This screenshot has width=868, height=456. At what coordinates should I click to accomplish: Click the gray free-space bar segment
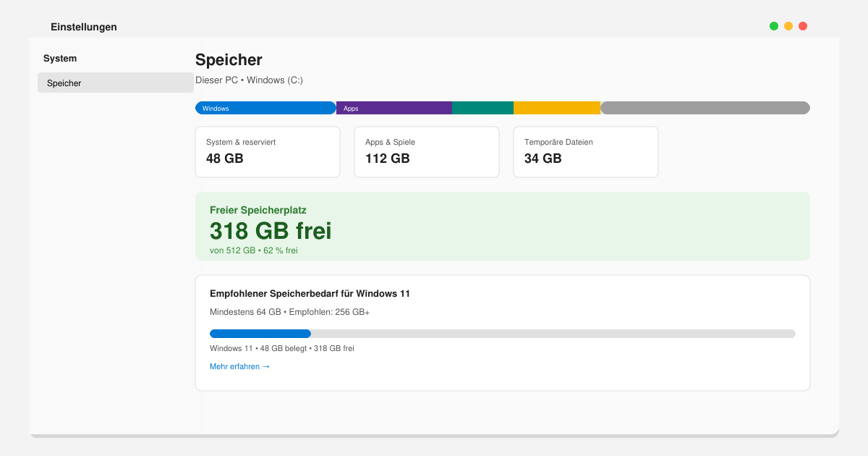click(x=705, y=108)
